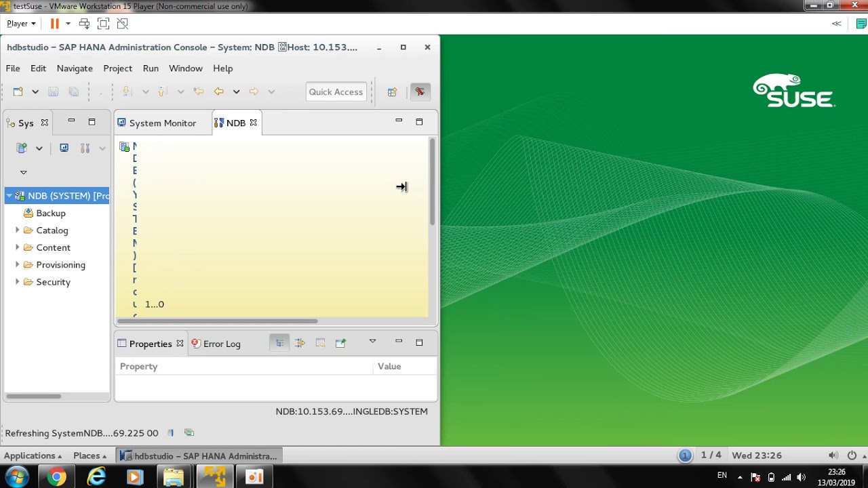Click the Value column header
Image resolution: width=868 pixels, height=488 pixels.
tap(405, 366)
